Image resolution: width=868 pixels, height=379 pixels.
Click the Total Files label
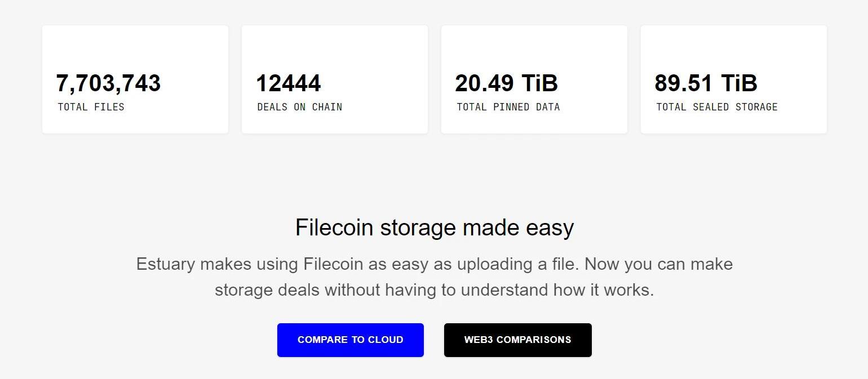91,107
